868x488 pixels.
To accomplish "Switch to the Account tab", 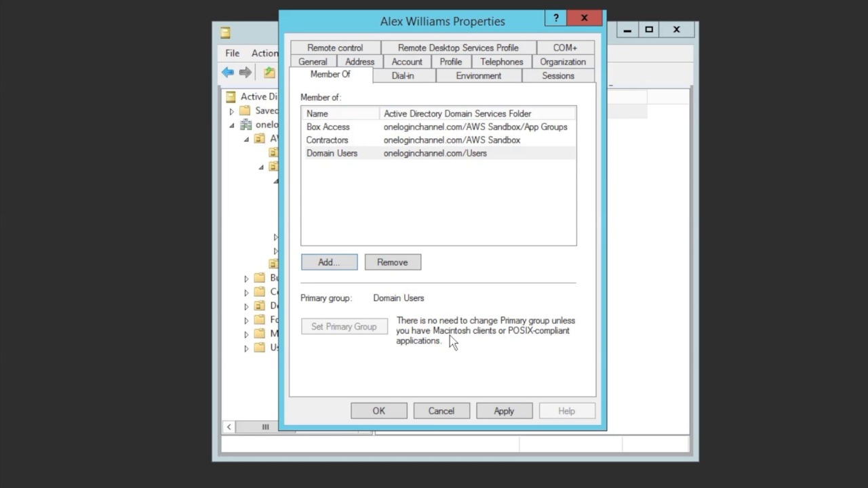I will click(407, 62).
